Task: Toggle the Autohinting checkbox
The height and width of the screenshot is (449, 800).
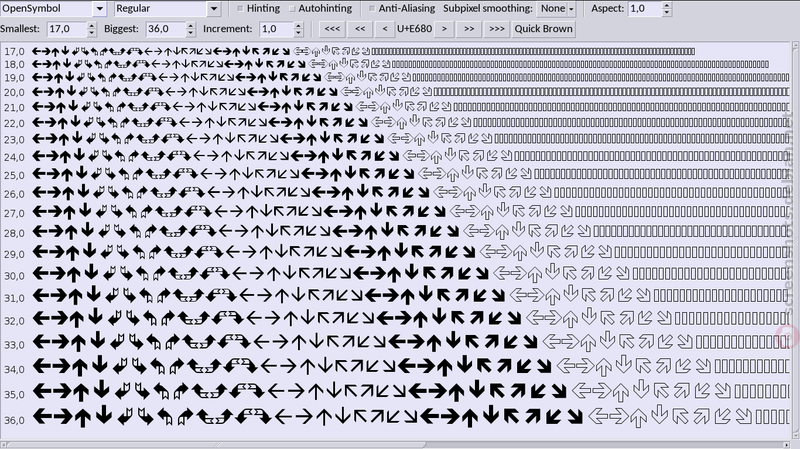Action: (292, 8)
